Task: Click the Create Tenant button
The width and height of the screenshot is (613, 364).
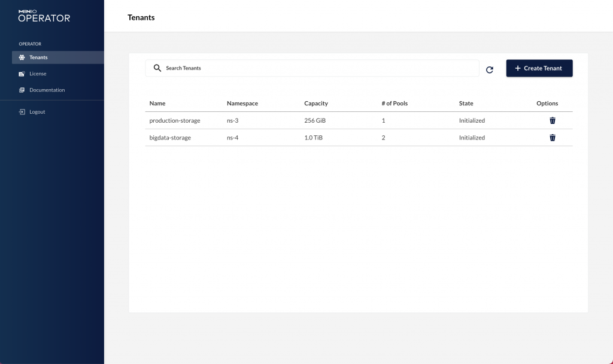Action: coord(539,68)
